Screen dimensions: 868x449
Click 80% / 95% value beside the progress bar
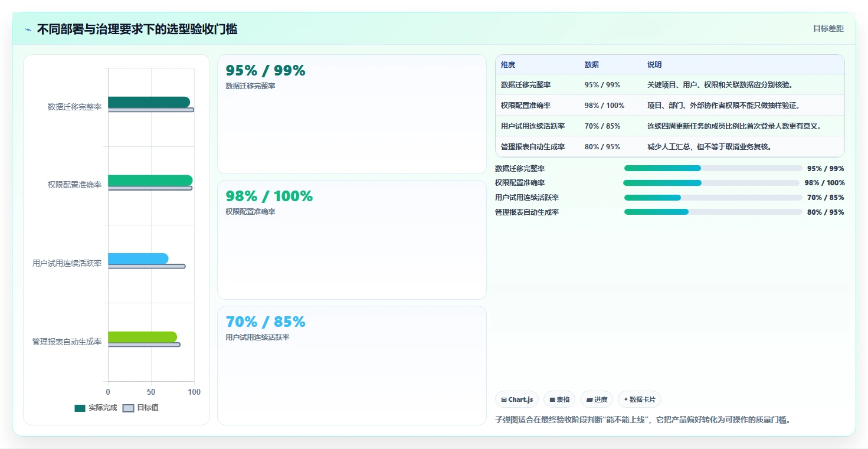826,212
